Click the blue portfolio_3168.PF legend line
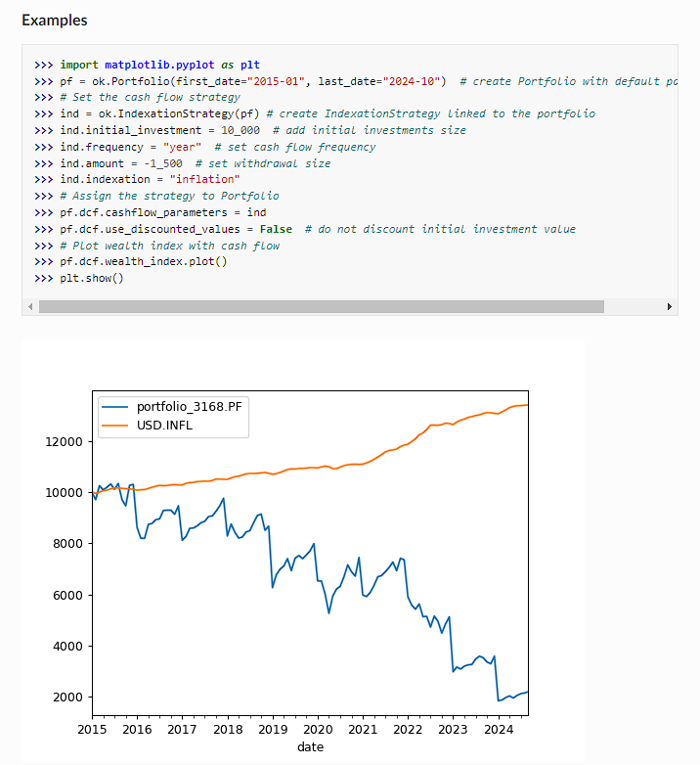700x765 pixels. pyautogui.click(x=116, y=407)
